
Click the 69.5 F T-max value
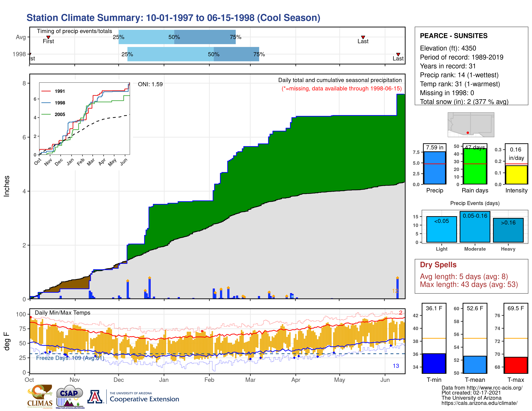coord(516,308)
